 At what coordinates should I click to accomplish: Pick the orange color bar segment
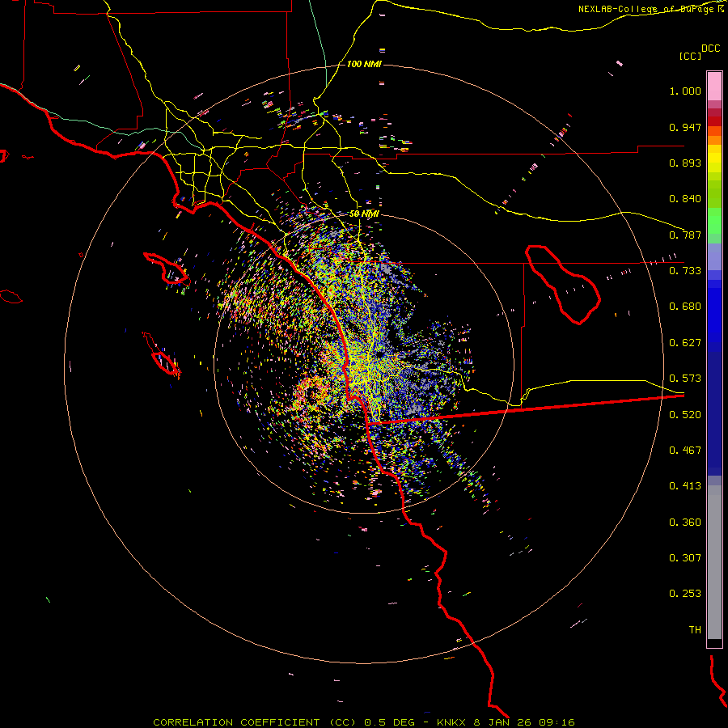coord(714,140)
